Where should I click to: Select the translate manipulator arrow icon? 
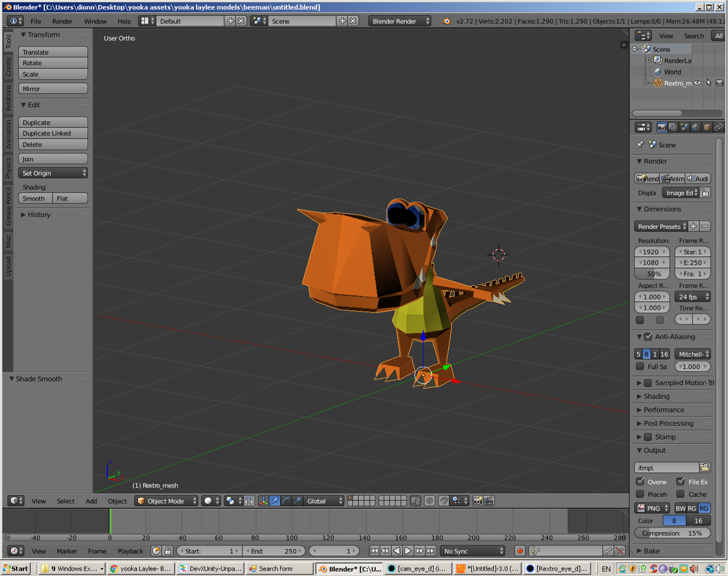[x=275, y=501]
